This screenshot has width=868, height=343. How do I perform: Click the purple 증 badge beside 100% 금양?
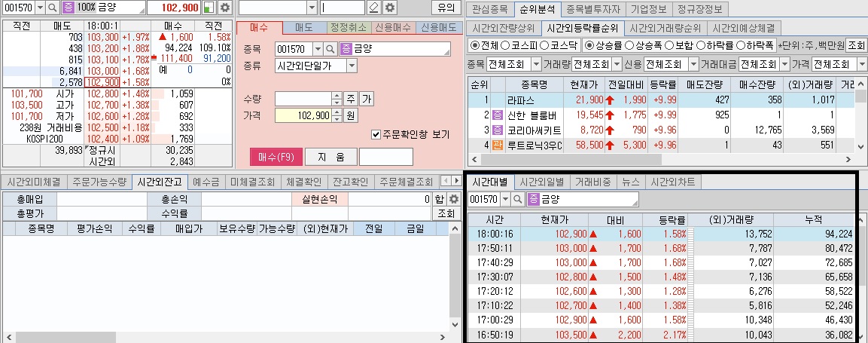pyautogui.click(x=68, y=8)
